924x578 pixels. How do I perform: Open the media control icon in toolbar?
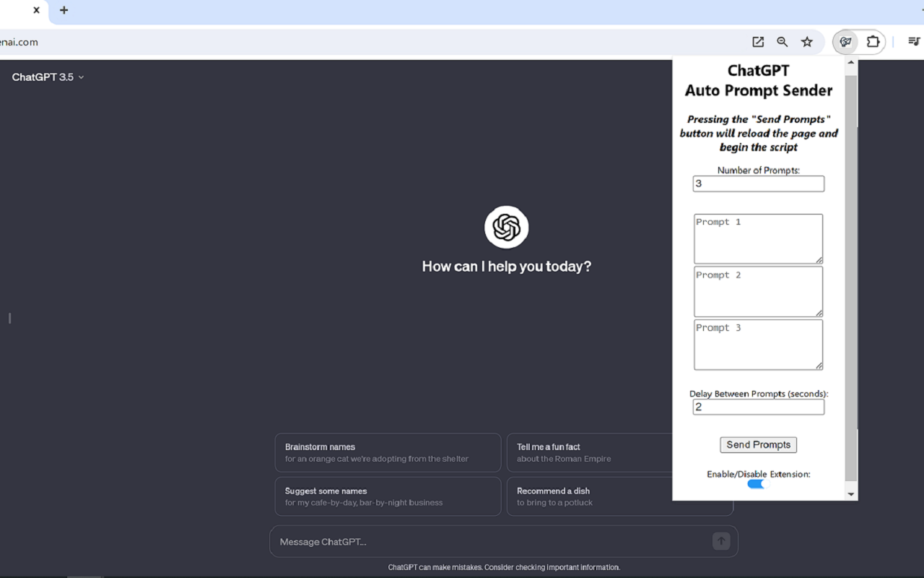point(914,42)
